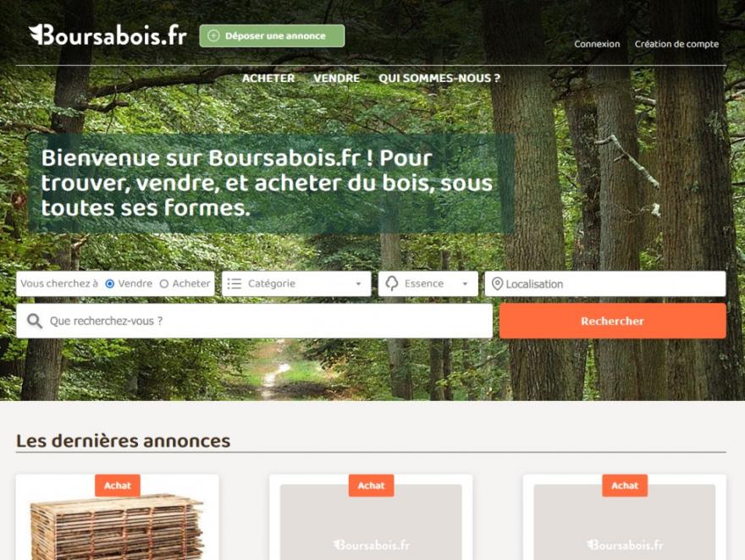Click the magnifying glass search icon
This screenshot has width=745, height=560.
[x=34, y=321]
